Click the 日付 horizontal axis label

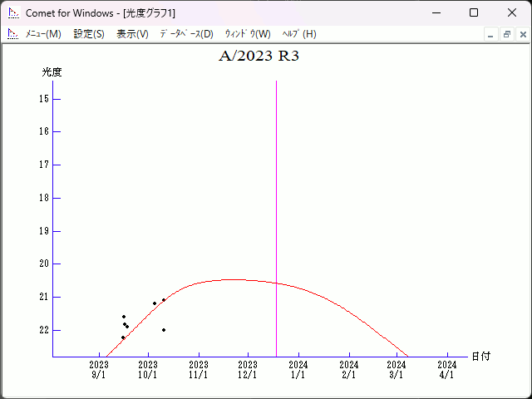click(480, 357)
